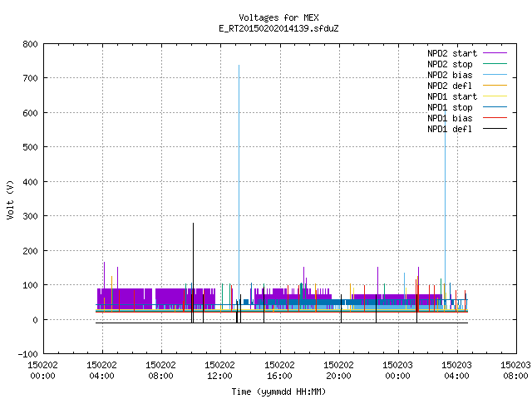Click the NPD1 start legend label

pos(452,96)
